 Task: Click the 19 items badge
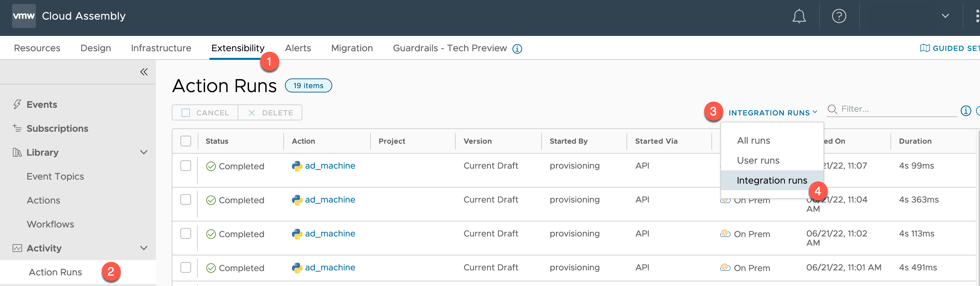[308, 85]
